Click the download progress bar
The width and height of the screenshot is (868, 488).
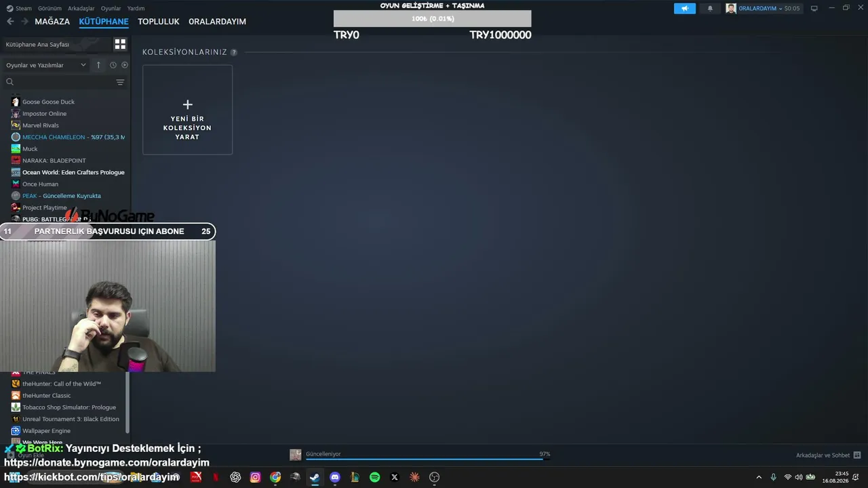427,459
